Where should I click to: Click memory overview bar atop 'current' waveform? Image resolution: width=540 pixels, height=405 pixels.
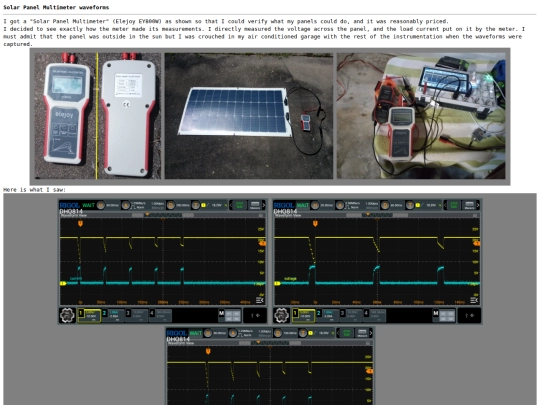click(x=163, y=215)
